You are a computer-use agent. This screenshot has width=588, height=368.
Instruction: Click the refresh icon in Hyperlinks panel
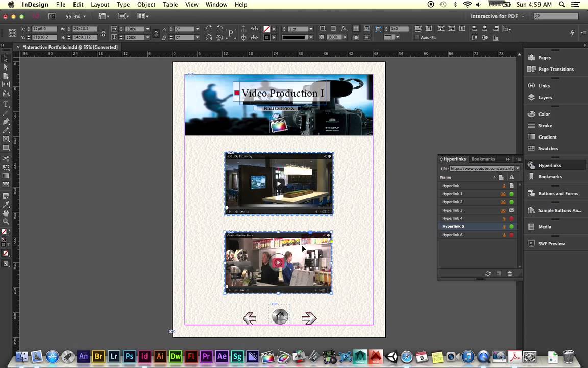click(x=488, y=274)
